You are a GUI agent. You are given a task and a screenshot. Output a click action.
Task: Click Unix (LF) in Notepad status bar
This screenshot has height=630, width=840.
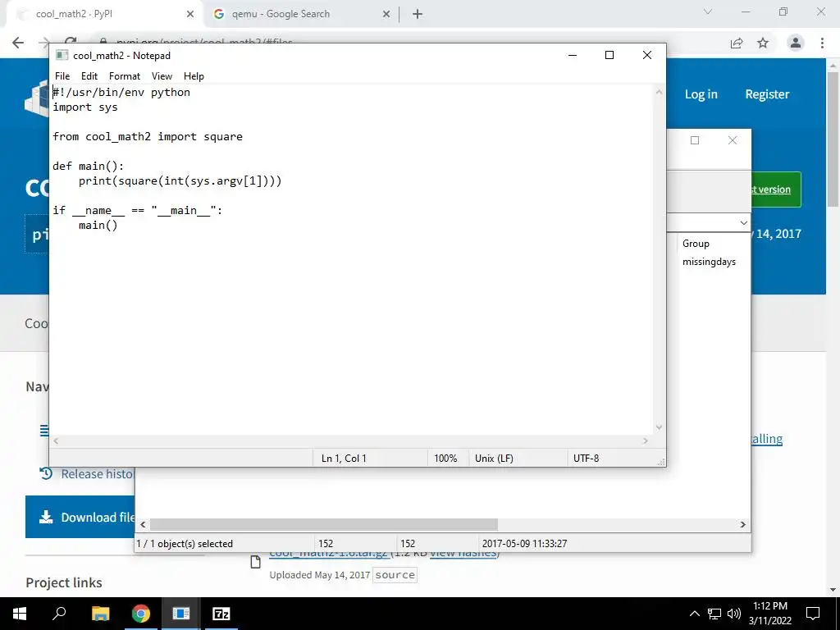(x=494, y=458)
